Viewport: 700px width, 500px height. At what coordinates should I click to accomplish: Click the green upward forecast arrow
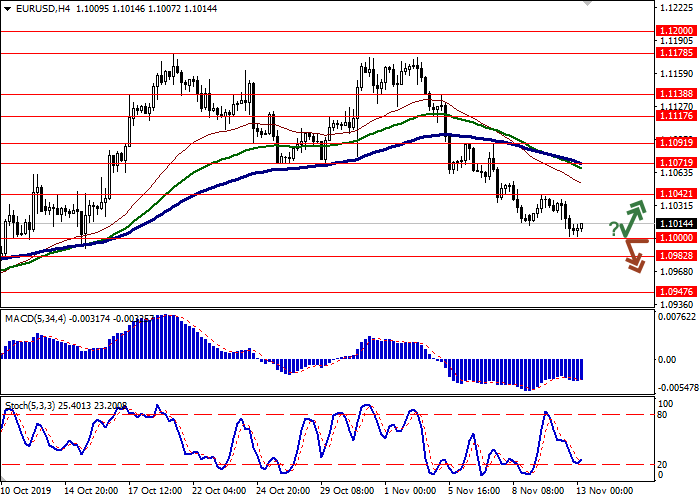[x=632, y=215]
